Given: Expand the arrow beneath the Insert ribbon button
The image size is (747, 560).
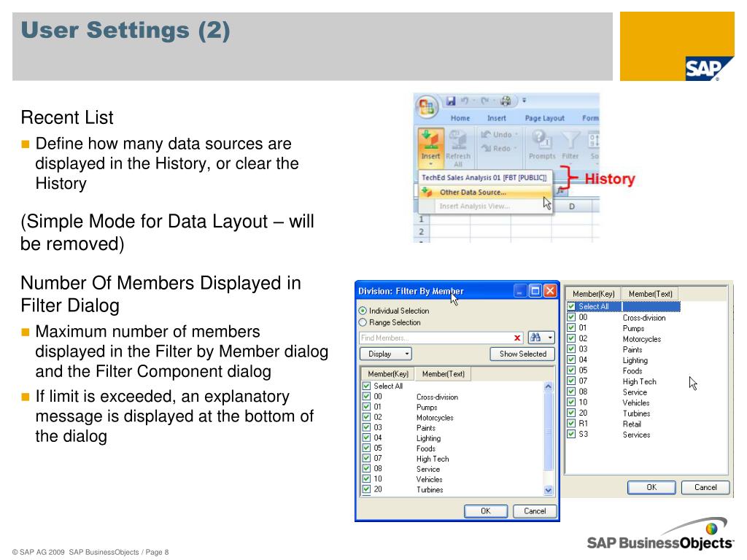Looking at the screenshot, I should [430, 164].
